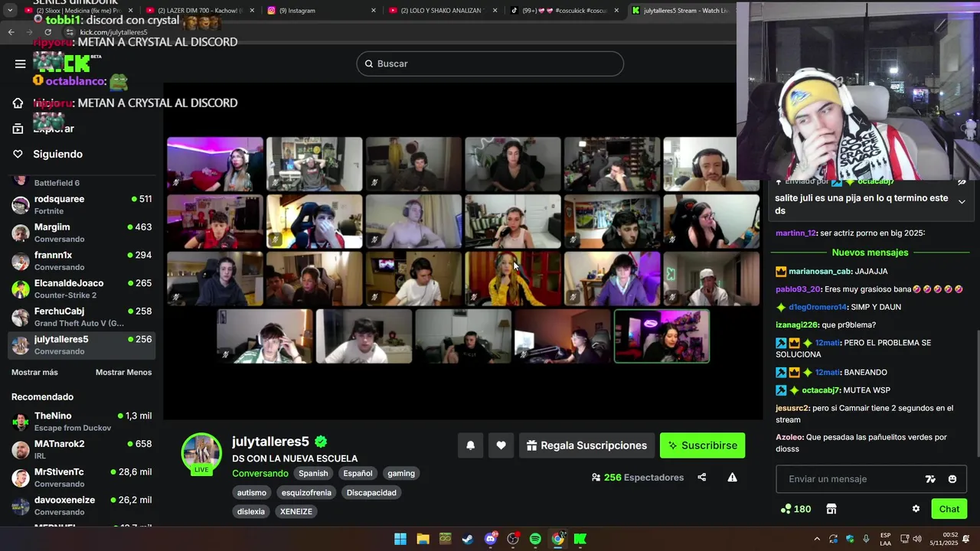Click the verified badge beside julytalleres5
Image resolution: width=980 pixels, height=551 pixels.
tap(321, 442)
